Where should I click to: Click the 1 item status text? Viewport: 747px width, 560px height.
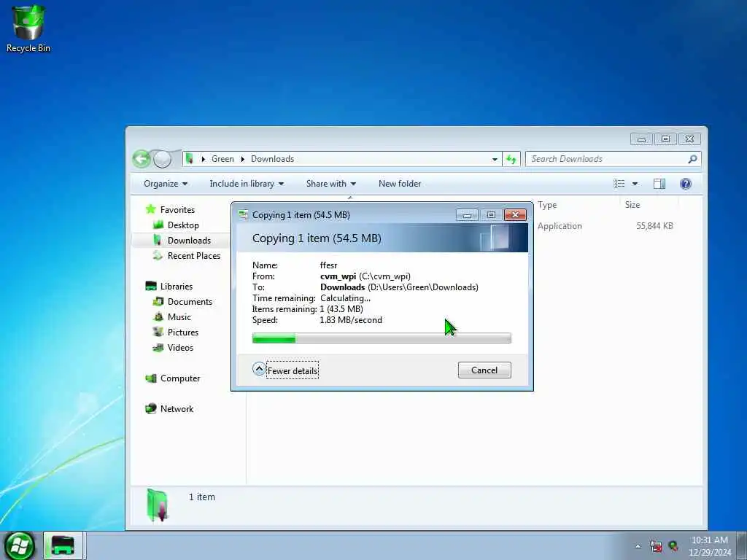click(202, 497)
